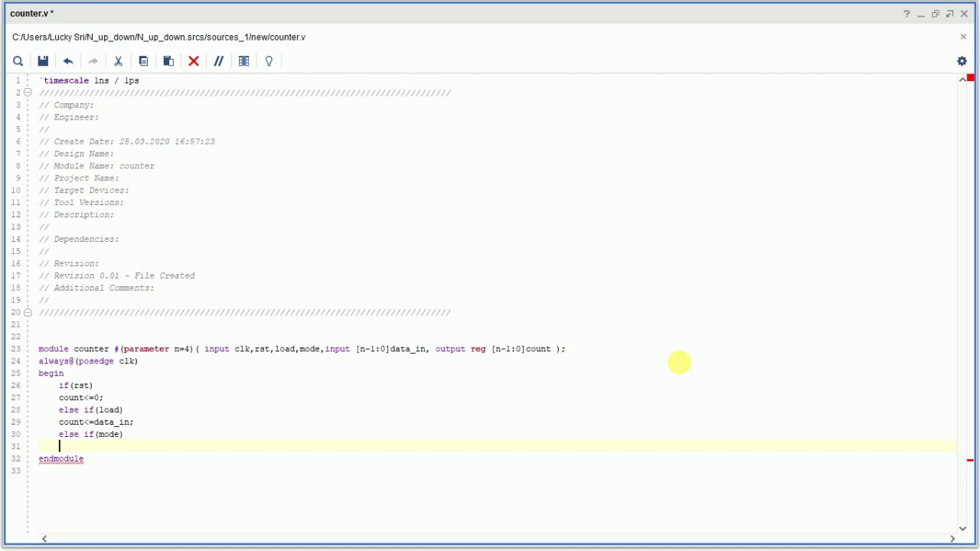980x551 pixels.
Task: Click the 'Design Name:' comment line
Action: [77, 154]
